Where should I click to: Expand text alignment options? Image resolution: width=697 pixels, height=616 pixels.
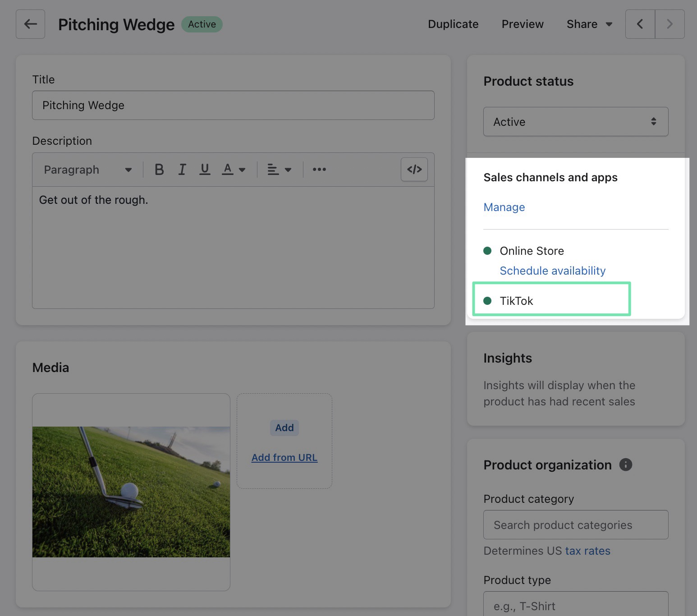click(x=279, y=170)
